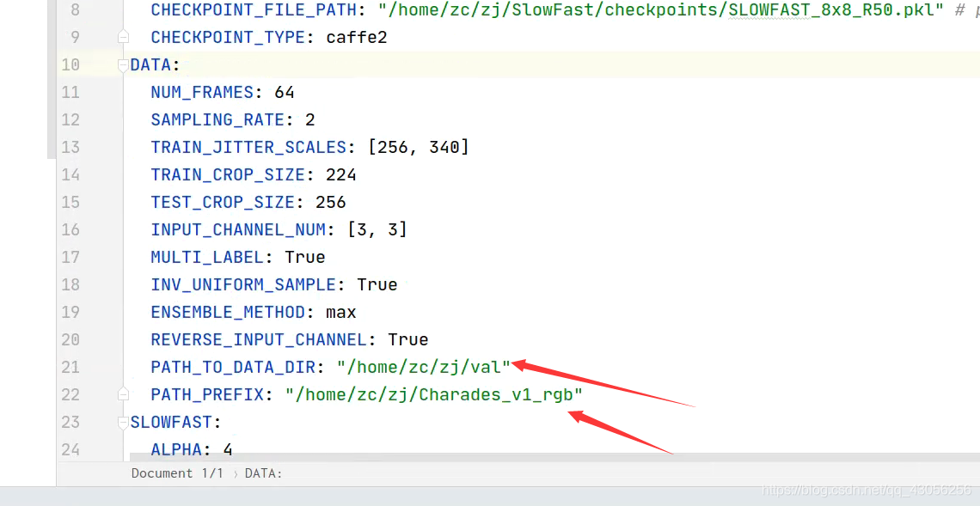This screenshot has width=980, height=506.
Task: Click the SAMPLING_RATE key
Action: [217, 120]
